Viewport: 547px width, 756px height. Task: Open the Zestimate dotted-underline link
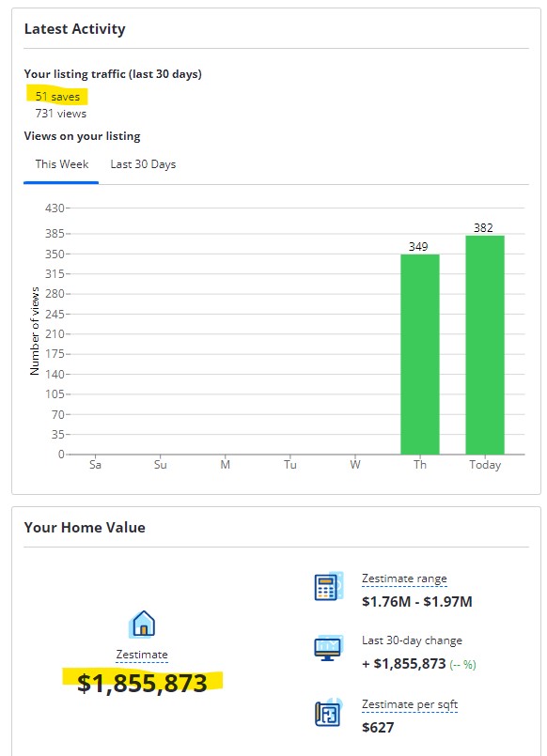tap(142, 655)
